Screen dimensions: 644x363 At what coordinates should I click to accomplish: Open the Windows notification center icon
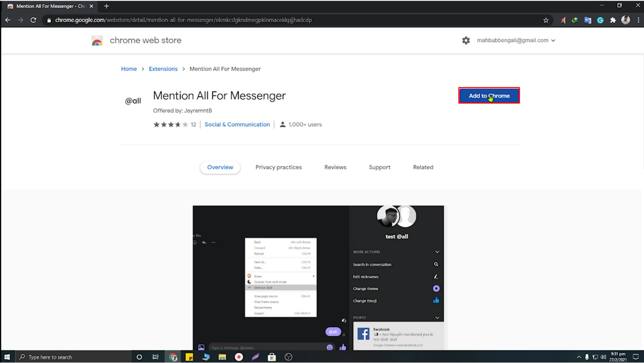pos(636,357)
